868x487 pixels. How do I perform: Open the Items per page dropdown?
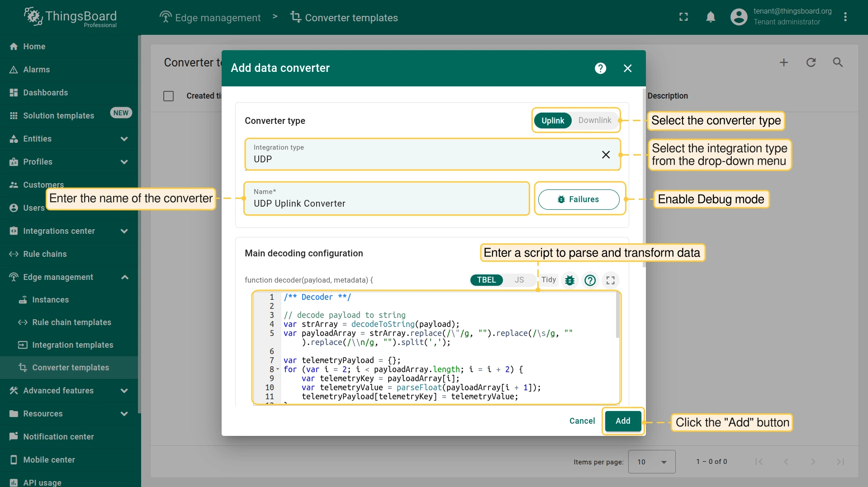click(x=652, y=462)
